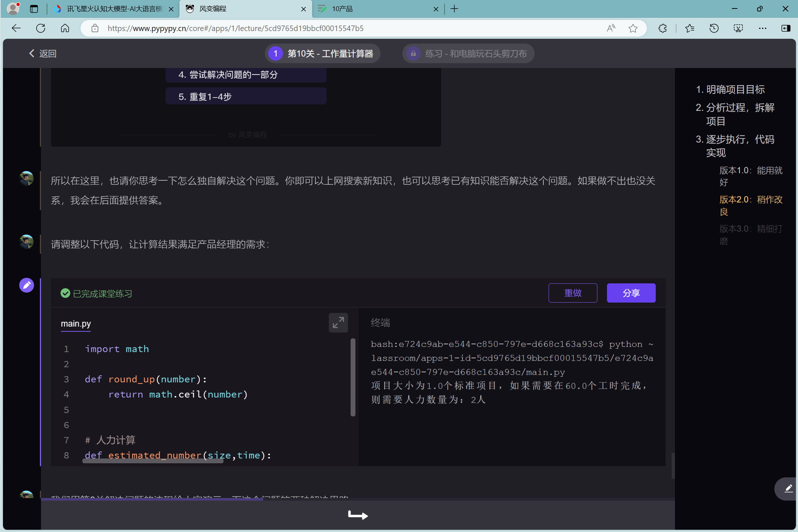Close the 讯飞星火 tab
Screen dimensions: 798x532
pos(171,9)
